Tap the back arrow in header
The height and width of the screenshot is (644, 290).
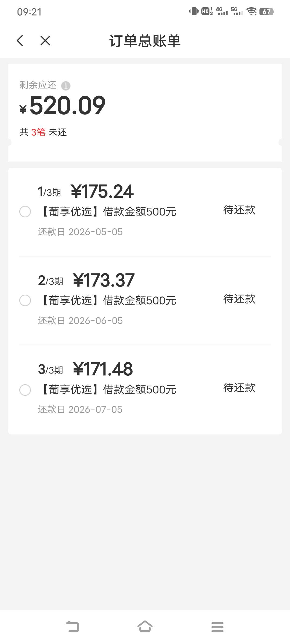pyautogui.click(x=20, y=41)
